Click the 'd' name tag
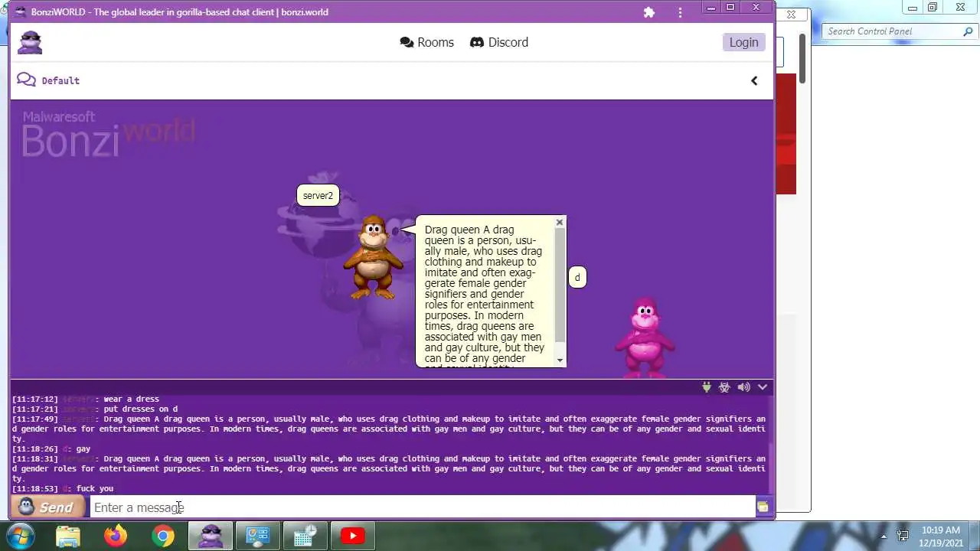The height and width of the screenshot is (551, 980). [x=577, y=278]
